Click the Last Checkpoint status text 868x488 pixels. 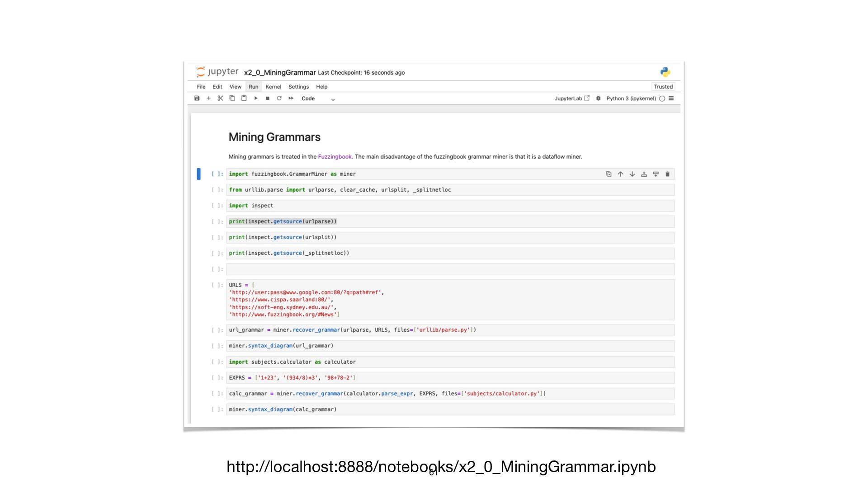click(x=361, y=73)
